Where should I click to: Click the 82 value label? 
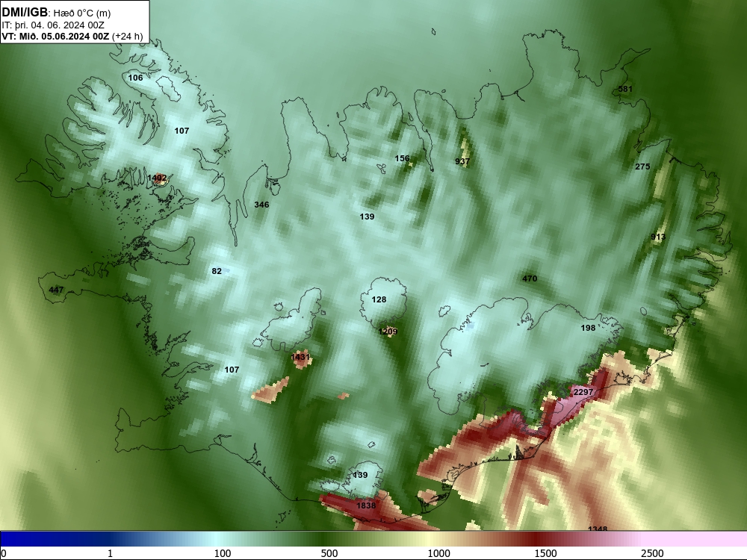[217, 271]
